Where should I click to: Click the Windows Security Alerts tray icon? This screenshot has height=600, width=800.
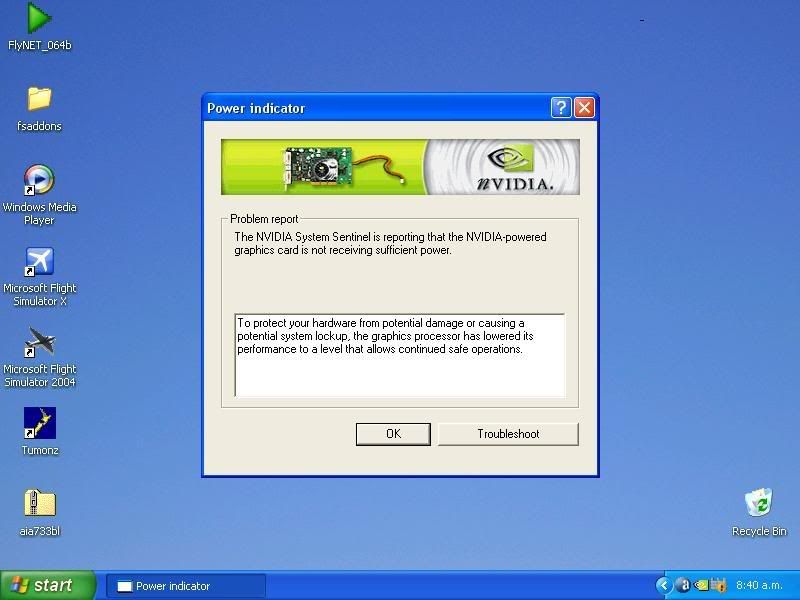[718, 584]
